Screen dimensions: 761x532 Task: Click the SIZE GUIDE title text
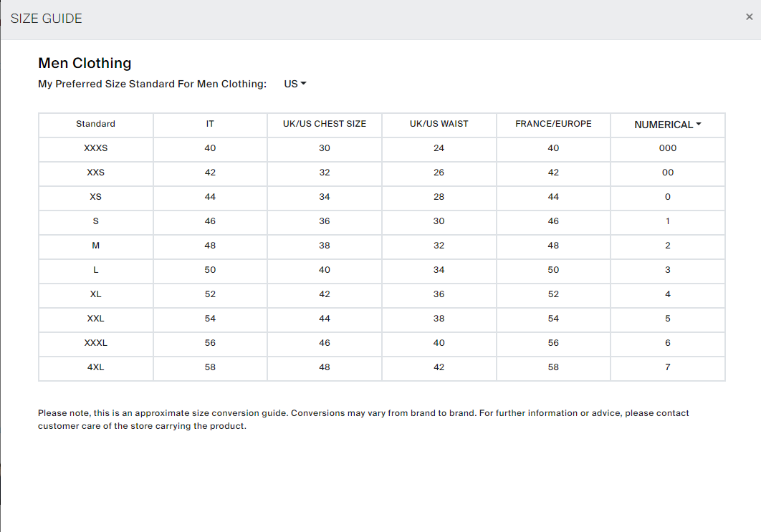click(x=46, y=19)
